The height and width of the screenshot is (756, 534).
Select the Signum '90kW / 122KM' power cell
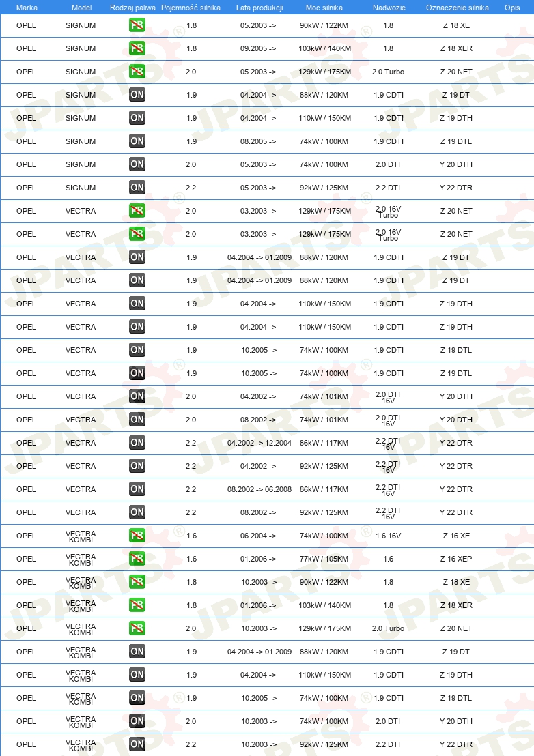click(x=324, y=25)
